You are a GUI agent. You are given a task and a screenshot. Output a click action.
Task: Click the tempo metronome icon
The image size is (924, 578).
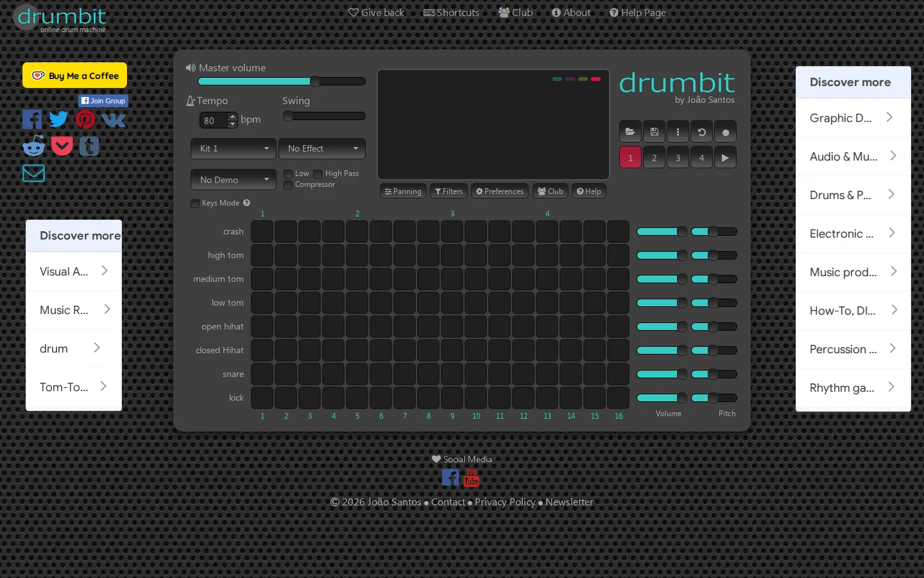191,101
